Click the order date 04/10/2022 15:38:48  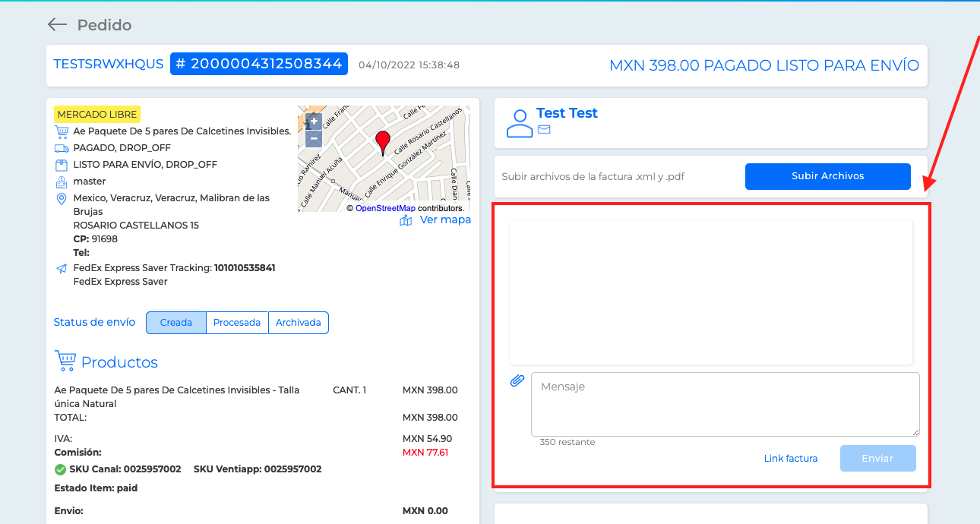coord(409,65)
